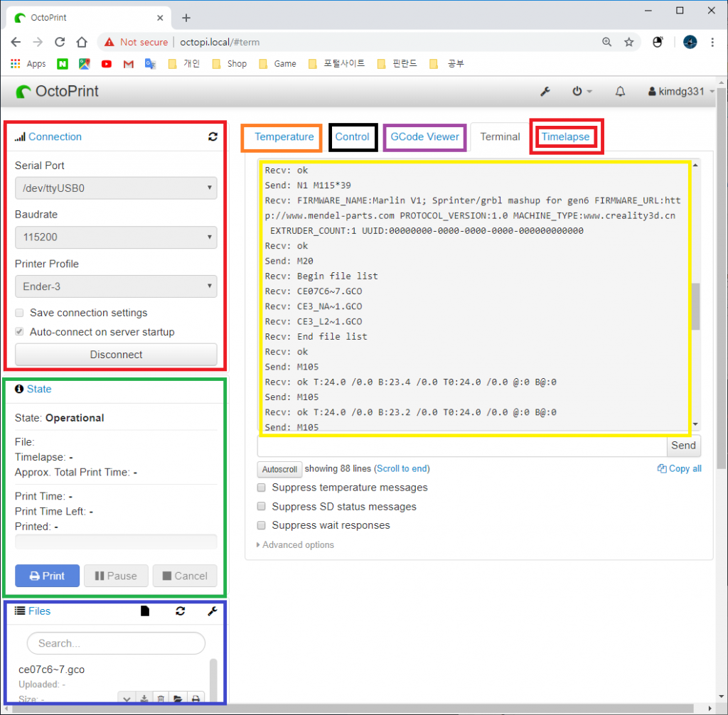This screenshot has width=728, height=715.
Task: Click the Not secure warning icon
Action: pos(109,42)
